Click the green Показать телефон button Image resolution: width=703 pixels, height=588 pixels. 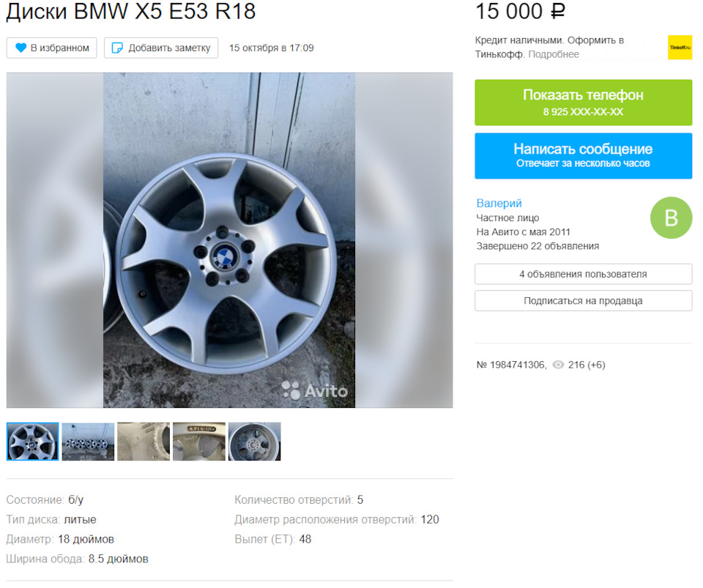pos(584,103)
